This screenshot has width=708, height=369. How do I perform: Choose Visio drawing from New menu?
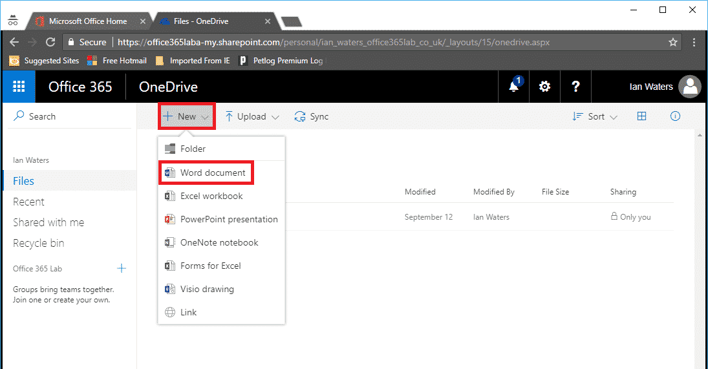coord(221,289)
